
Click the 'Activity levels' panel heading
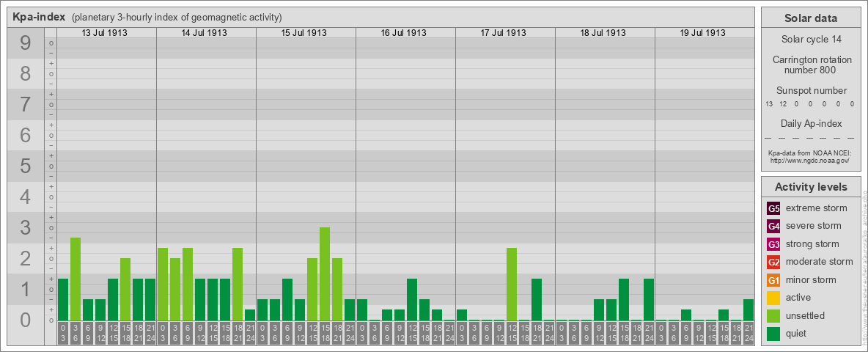pos(811,187)
